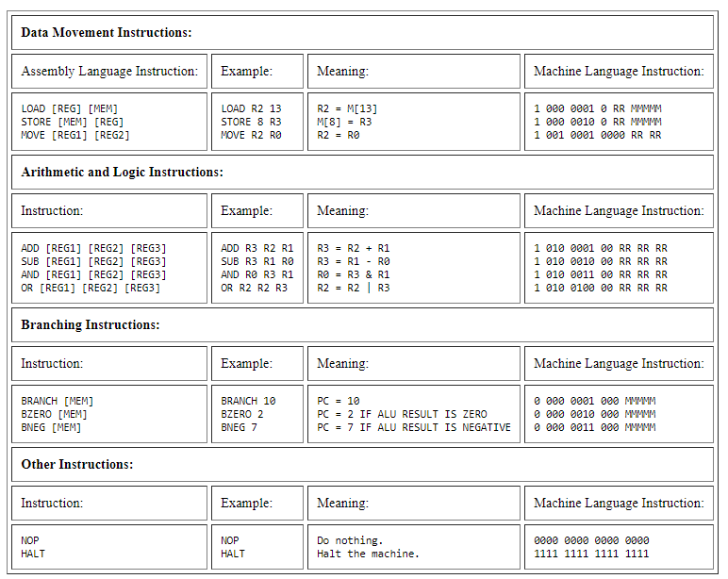Viewport: 728px width, 579px height.
Task: Select SUB machine code "1 010 0010 00 RR RR RR"
Action: 601,262
